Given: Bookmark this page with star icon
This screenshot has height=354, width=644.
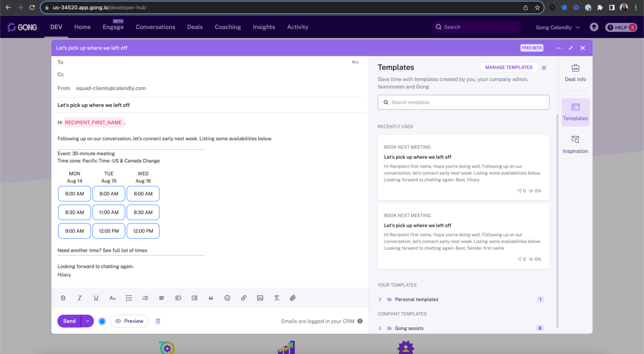Looking at the screenshot, I should pyautogui.click(x=537, y=8).
